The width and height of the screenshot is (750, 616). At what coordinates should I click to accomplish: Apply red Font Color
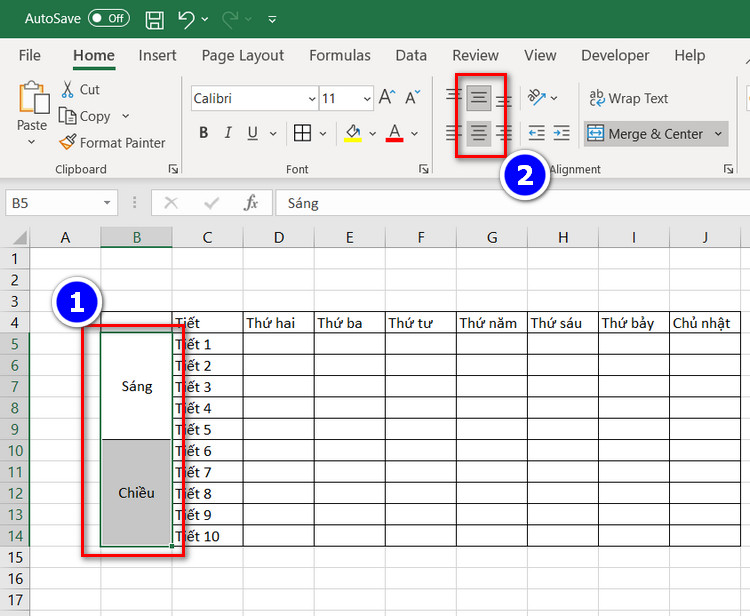[395, 133]
